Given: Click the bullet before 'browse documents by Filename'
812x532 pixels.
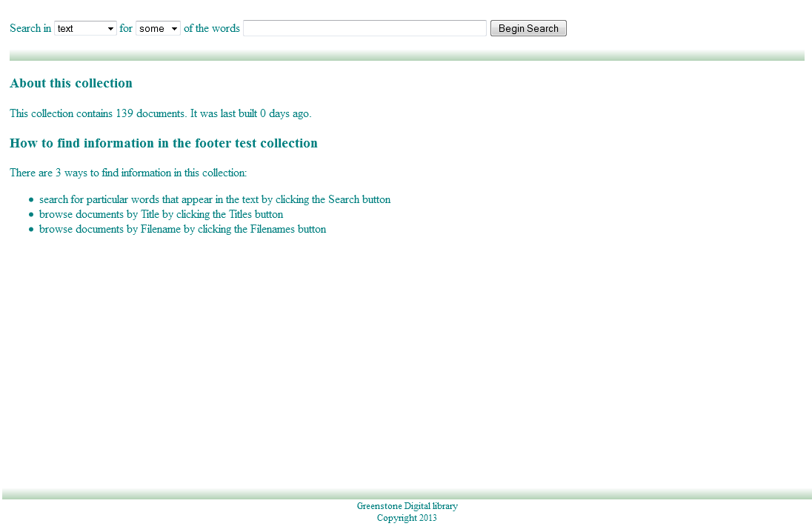Looking at the screenshot, I should pyautogui.click(x=31, y=230).
